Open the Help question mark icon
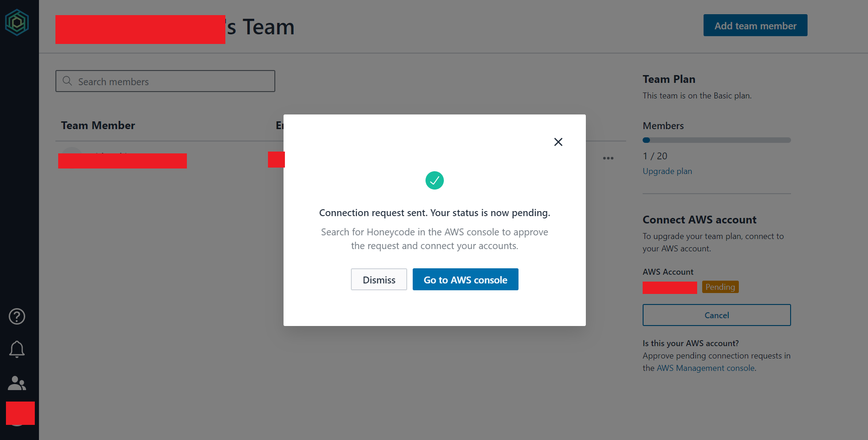Image resolution: width=868 pixels, height=440 pixels. 17,316
